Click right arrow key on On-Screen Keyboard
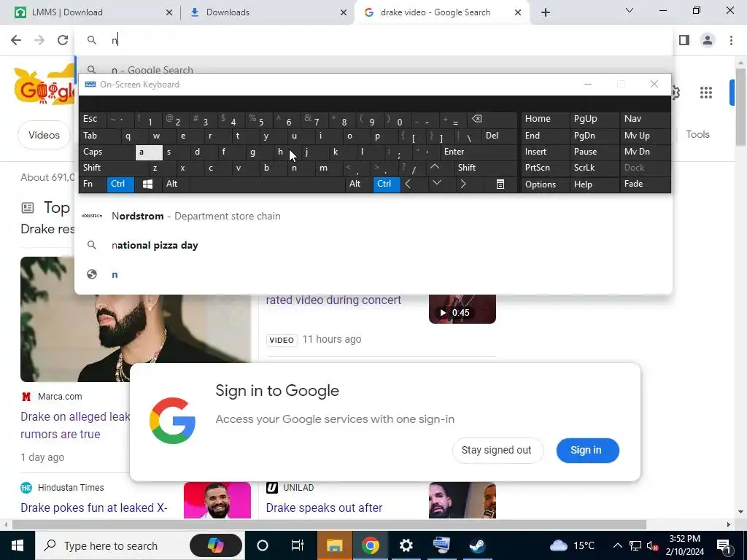 click(463, 184)
